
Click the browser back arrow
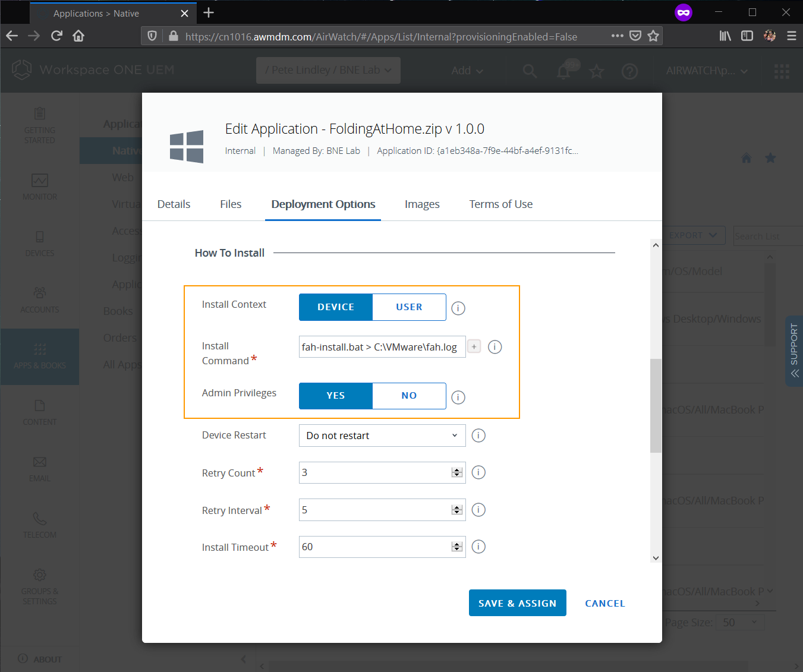coord(12,36)
